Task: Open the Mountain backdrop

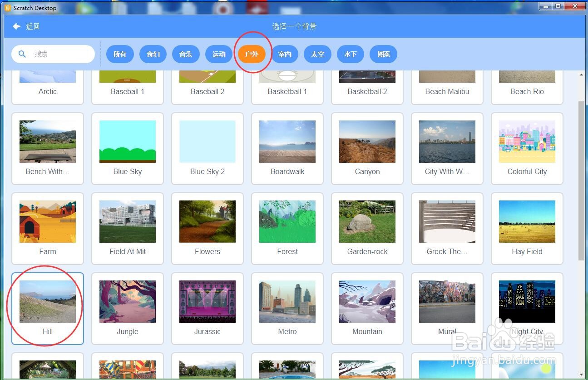Action: tap(367, 309)
